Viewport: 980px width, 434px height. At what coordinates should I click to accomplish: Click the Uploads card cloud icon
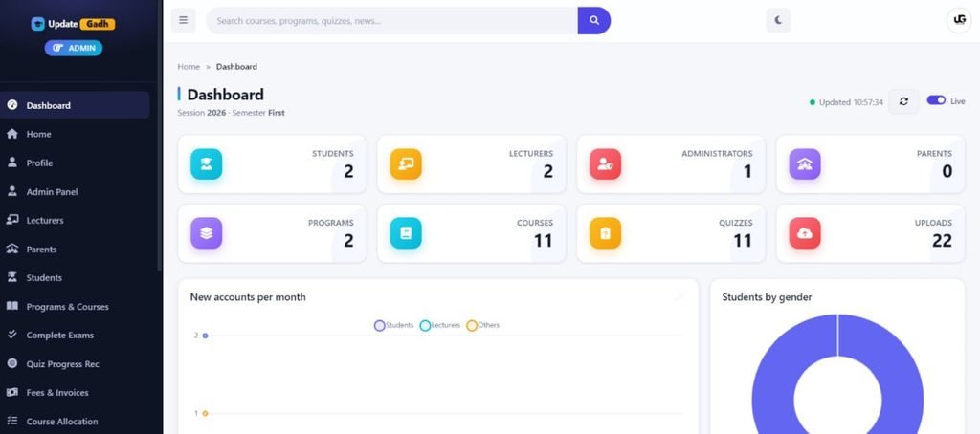pyautogui.click(x=804, y=233)
